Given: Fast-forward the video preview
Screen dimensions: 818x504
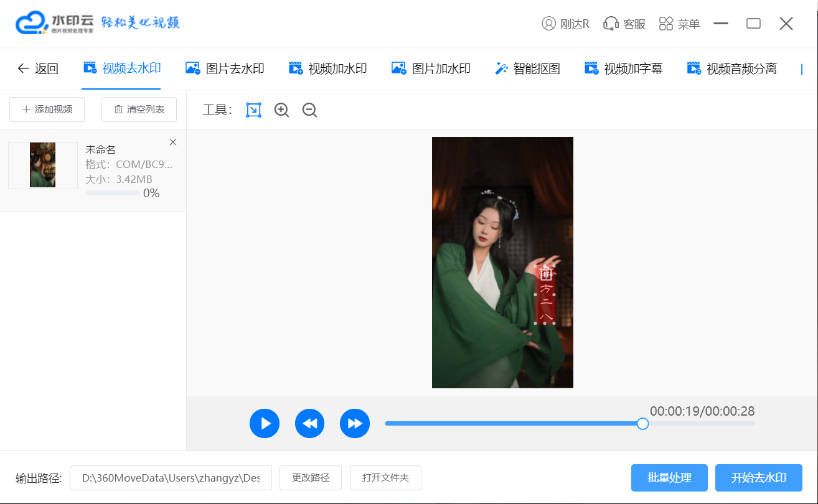Looking at the screenshot, I should click(x=355, y=424).
